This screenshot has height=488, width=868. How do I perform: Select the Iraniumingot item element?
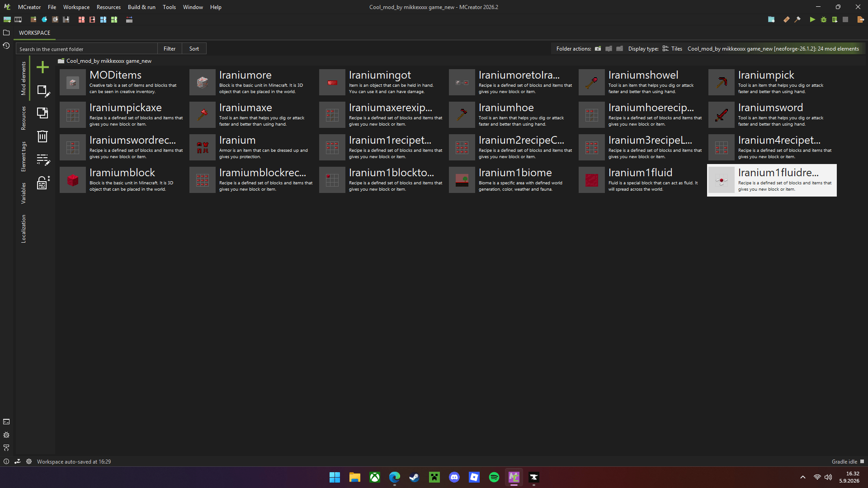pyautogui.click(x=382, y=82)
